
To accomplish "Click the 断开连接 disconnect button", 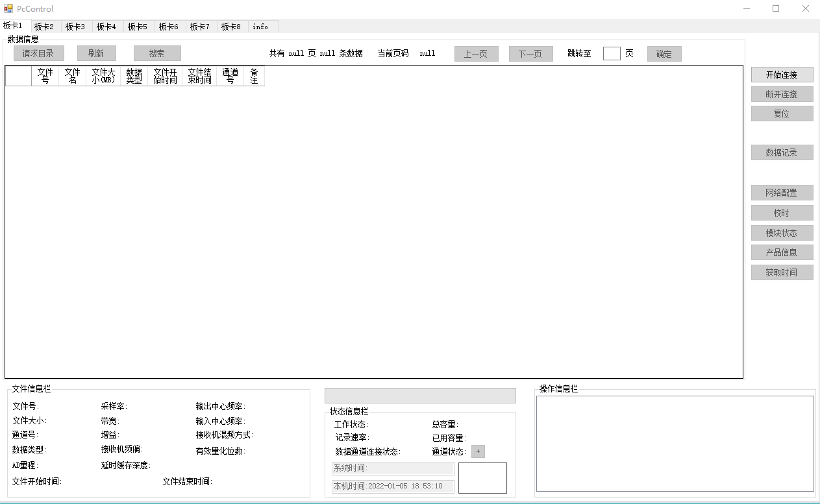I will click(x=782, y=94).
